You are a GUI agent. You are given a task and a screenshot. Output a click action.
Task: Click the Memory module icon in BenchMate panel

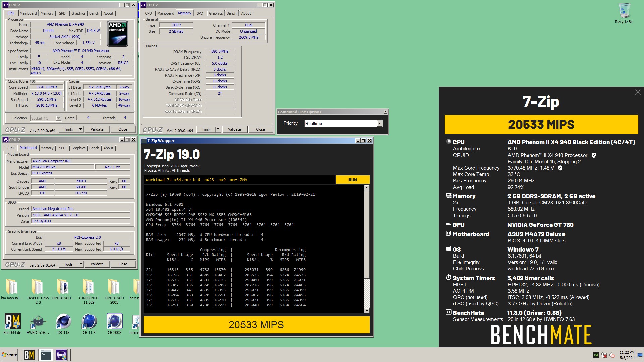click(x=448, y=196)
